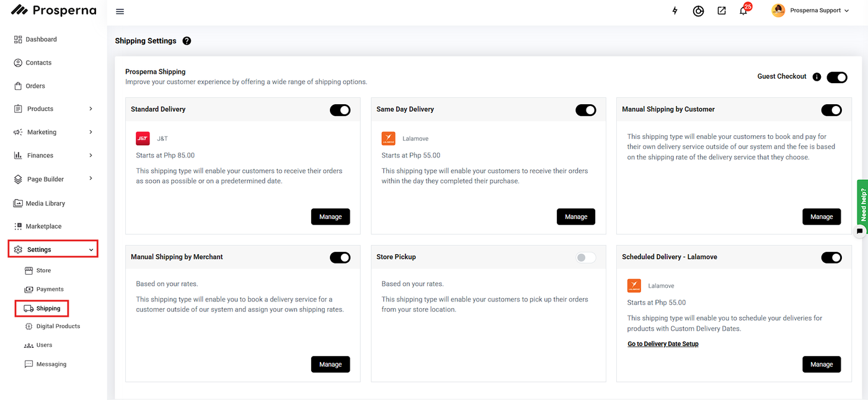The width and height of the screenshot is (868, 400).
Task: Click the Prosperna logo
Action: 53,11
